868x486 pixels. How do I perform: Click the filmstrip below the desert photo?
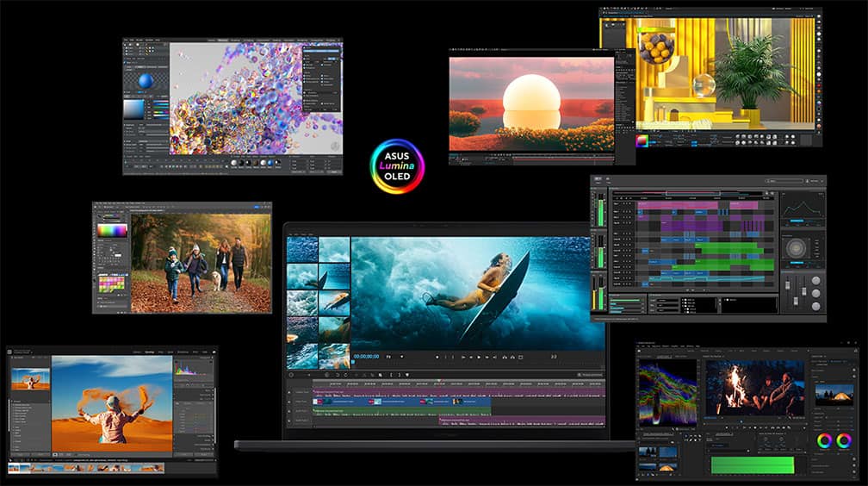(86, 468)
